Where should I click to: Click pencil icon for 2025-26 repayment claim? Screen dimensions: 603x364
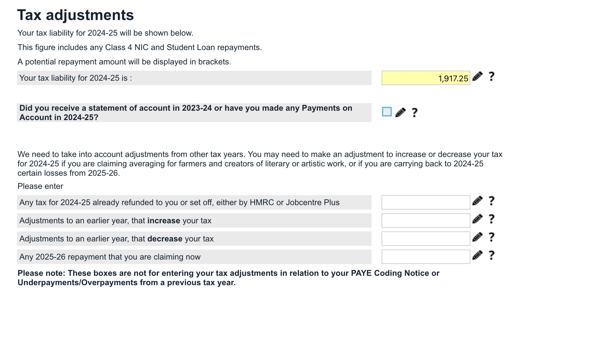coord(477,255)
